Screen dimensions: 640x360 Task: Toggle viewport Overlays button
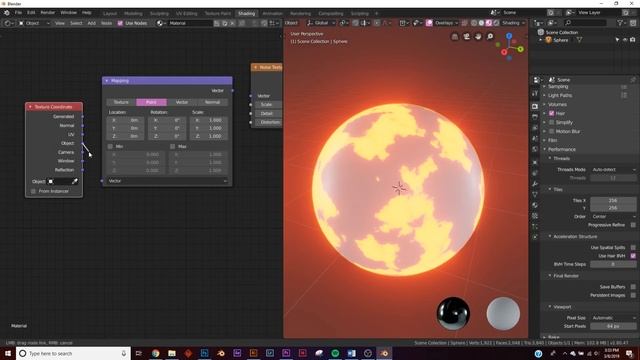[429, 23]
